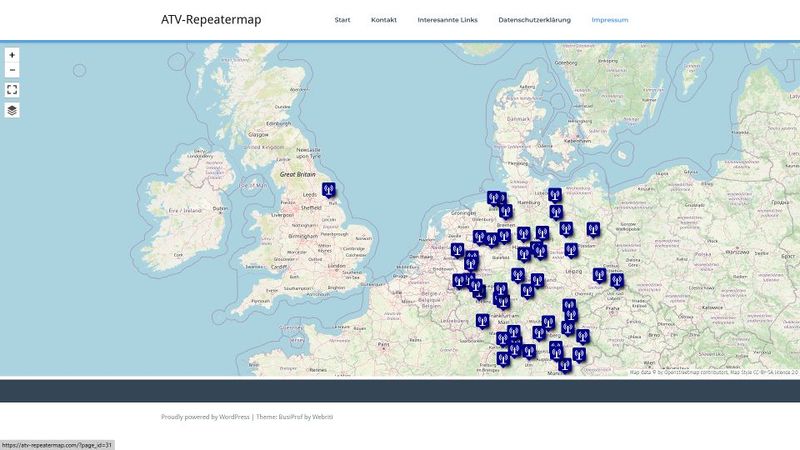Click the isolated repeater marker north of Berlin

pyautogui.click(x=593, y=229)
